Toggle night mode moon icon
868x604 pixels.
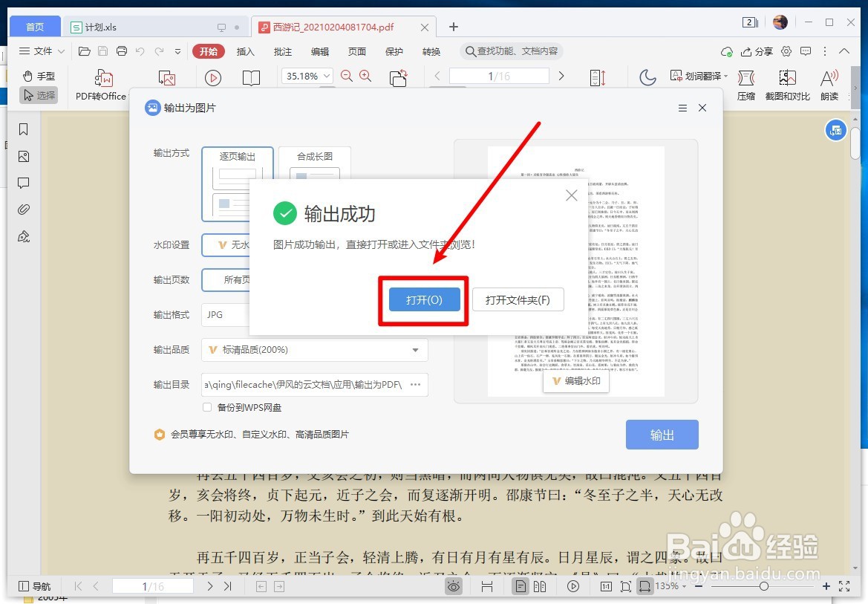[647, 77]
